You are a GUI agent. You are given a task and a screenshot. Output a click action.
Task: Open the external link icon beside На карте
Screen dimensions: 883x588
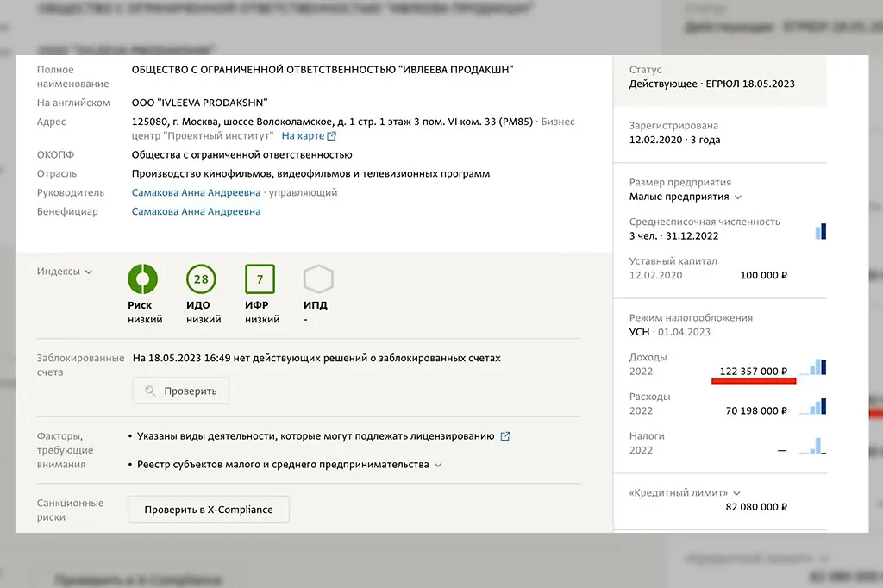(x=332, y=135)
